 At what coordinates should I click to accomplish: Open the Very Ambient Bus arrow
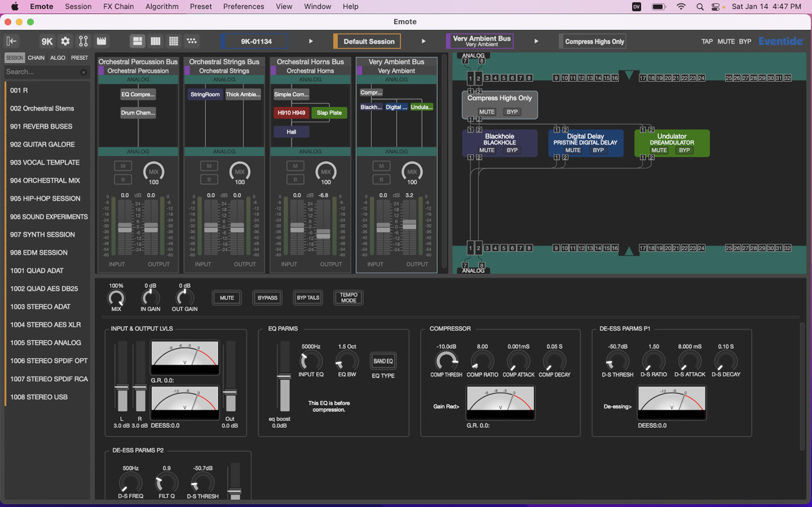point(536,41)
